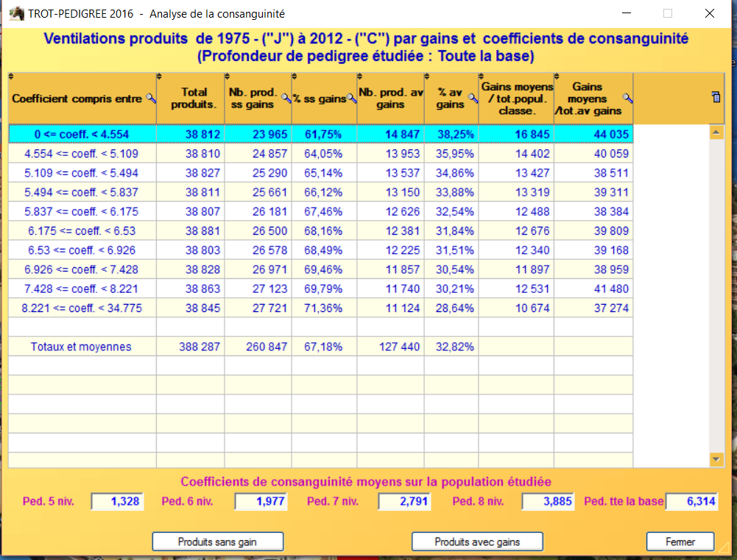Click the Produits avec gains button
The image size is (737, 560).
pos(477,542)
